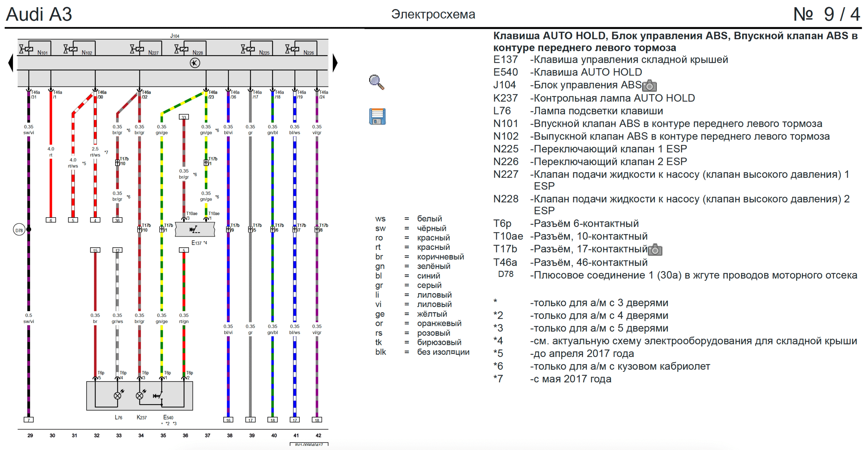Viewport: 868px width, 450px height.
Task: Select the legend entry 'L76 -Лампа подсветки клавиши'
Action: (x=578, y=111)
